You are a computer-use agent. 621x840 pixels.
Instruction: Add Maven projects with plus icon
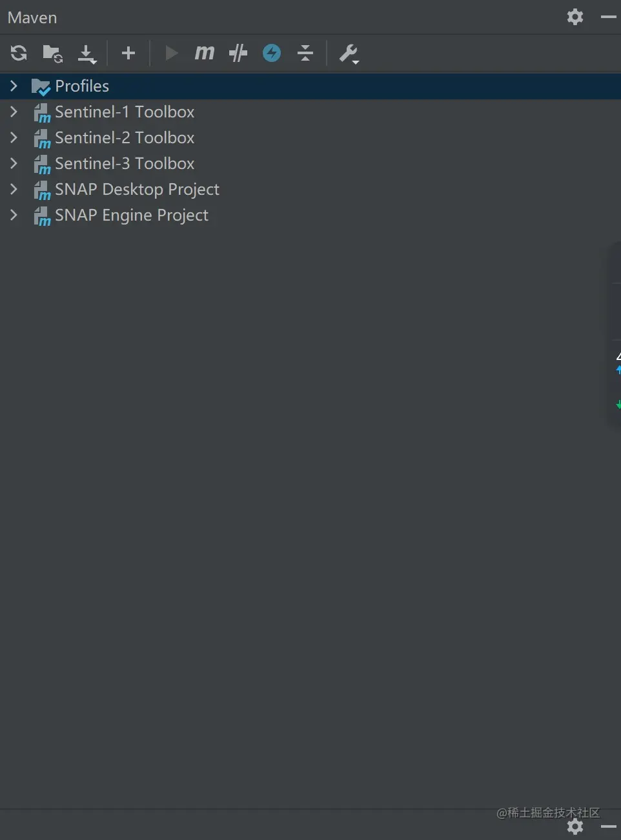pyautogui.click(x=128, y=53)
